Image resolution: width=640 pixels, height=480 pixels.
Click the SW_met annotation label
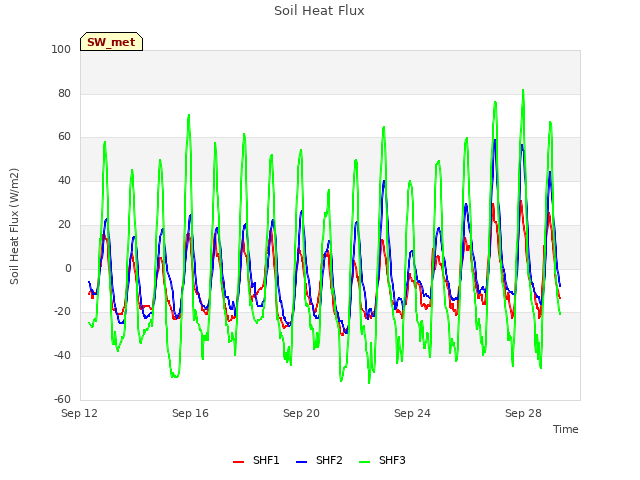[x=111, y=42]
